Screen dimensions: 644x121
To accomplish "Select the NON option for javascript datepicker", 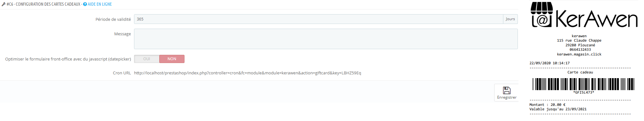I will point(172,59).
